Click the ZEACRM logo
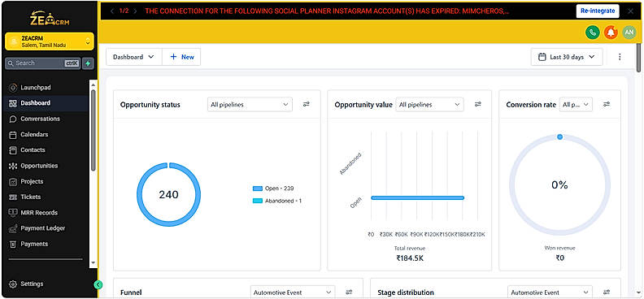The width and height of the screenshot is (644, 299). (x=50, y=19)
